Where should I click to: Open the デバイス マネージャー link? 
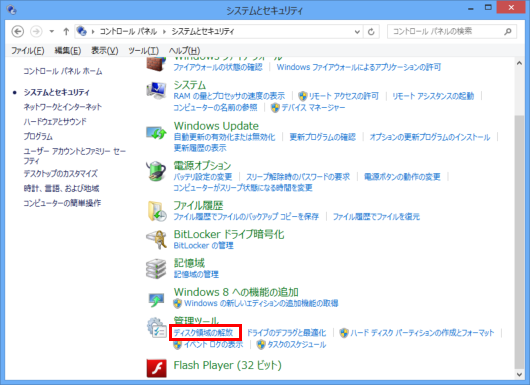tap(313, 108)
